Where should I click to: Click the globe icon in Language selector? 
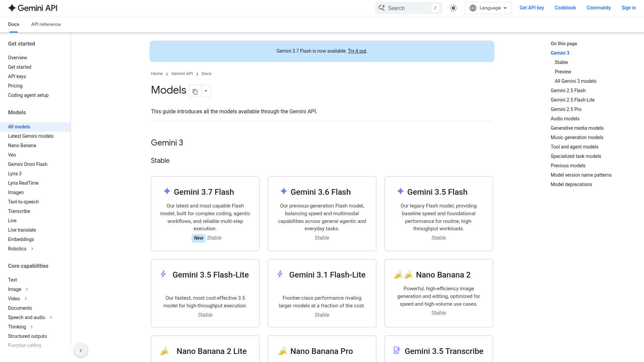473,8
